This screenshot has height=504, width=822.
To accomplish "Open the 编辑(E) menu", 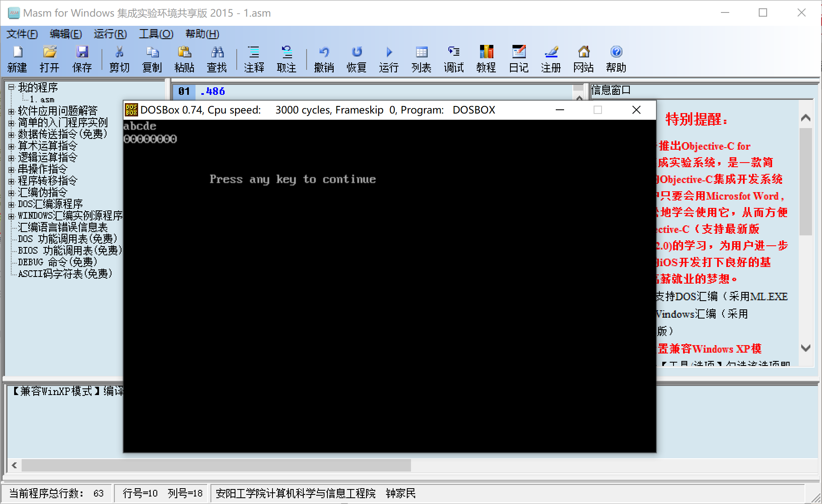I will [66, 34].
